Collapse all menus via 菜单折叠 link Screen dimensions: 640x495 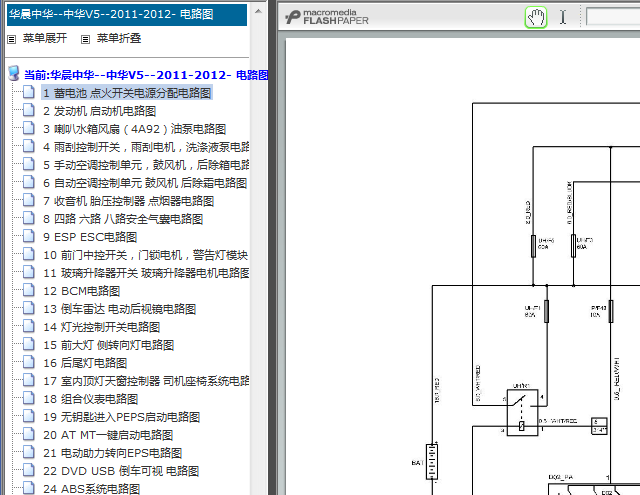[119, 38]
